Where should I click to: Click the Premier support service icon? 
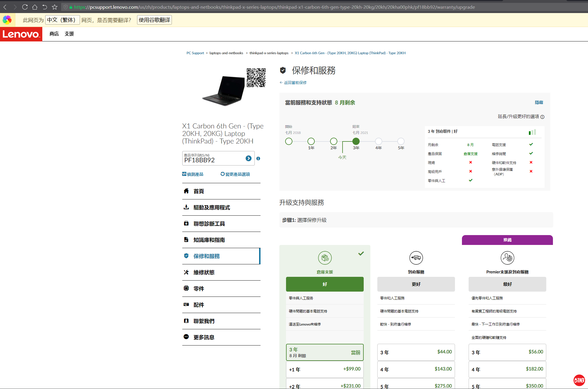(x=507, y=258)
